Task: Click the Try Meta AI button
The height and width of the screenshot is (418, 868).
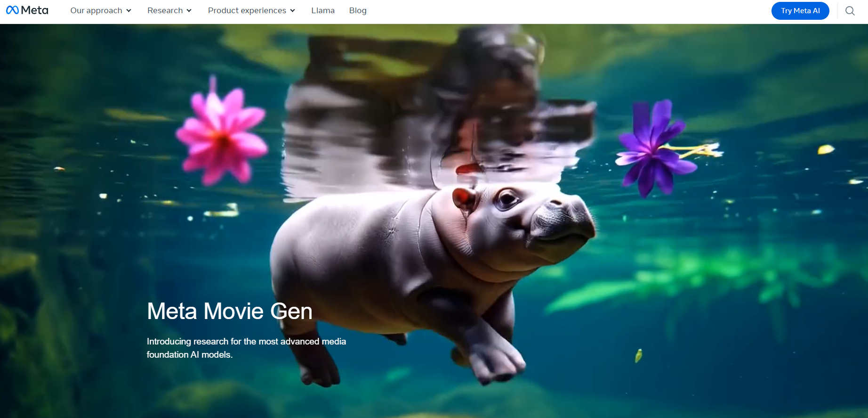Action: point(800,11)
